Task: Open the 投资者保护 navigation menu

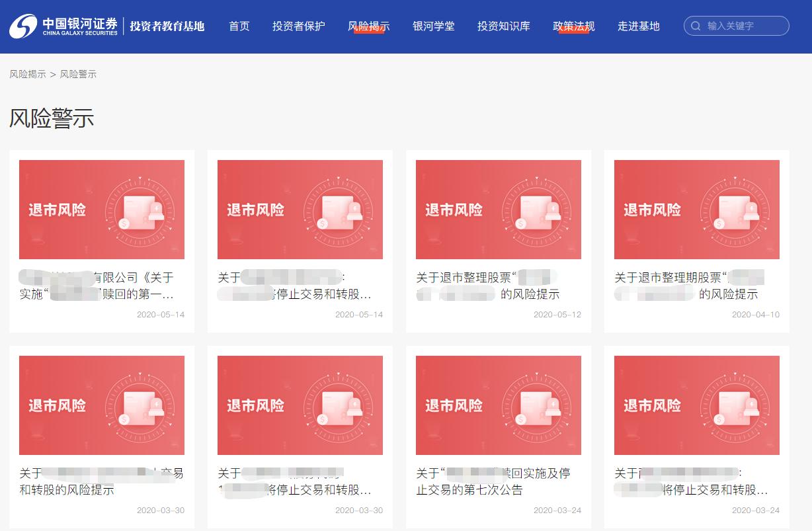Action: point(298,26)
